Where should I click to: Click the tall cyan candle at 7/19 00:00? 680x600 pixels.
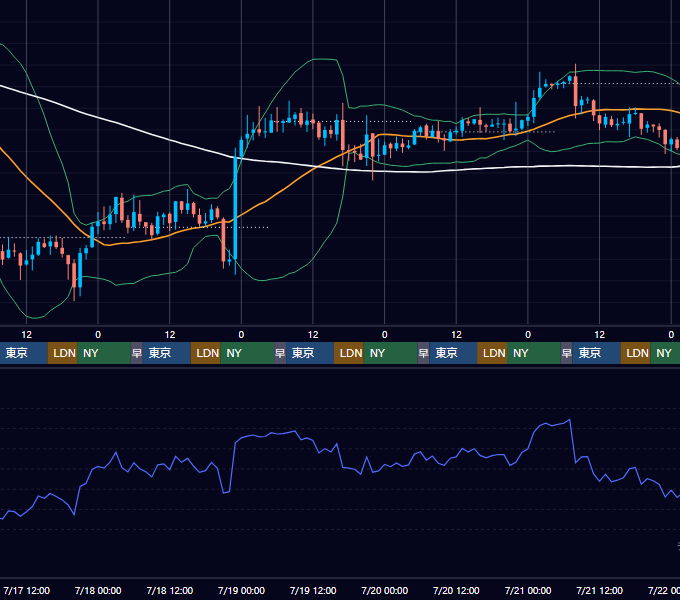235,207
